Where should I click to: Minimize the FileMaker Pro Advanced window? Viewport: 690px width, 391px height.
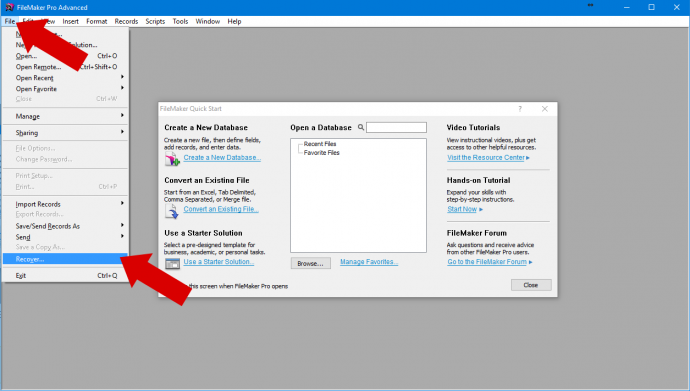(627, 7)
